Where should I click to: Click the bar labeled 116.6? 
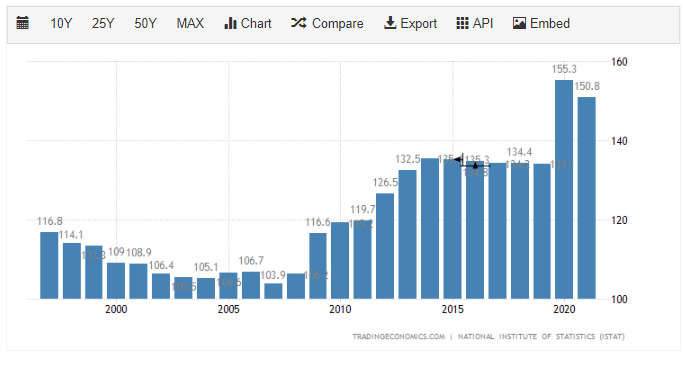318,266
